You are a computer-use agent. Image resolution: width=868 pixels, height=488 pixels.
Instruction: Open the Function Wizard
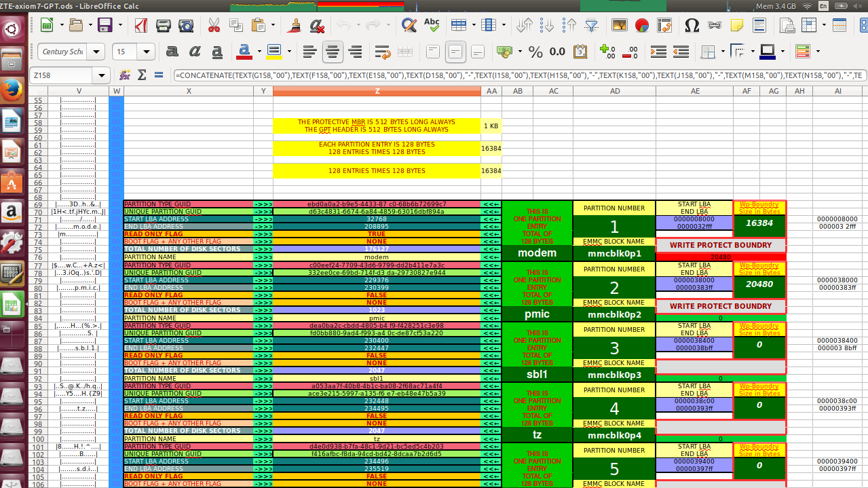125,75
